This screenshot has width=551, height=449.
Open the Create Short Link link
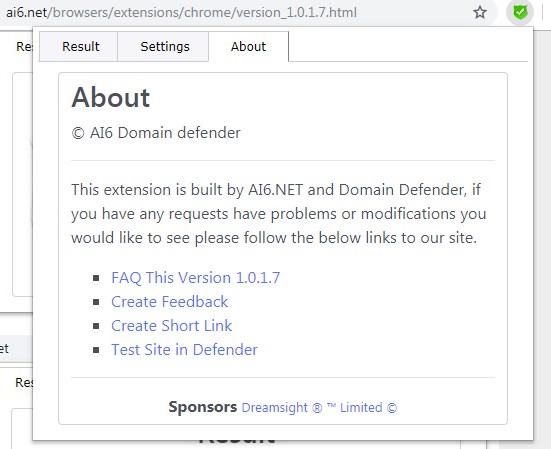tap(171, 326)
